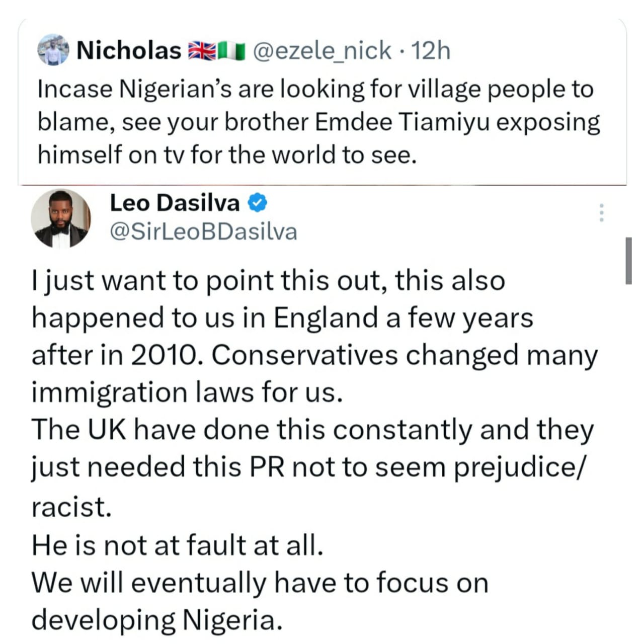Screen dimensions: 644x644
Task: Open Nicholas's profile picture
Action: [x=53, y=50]
